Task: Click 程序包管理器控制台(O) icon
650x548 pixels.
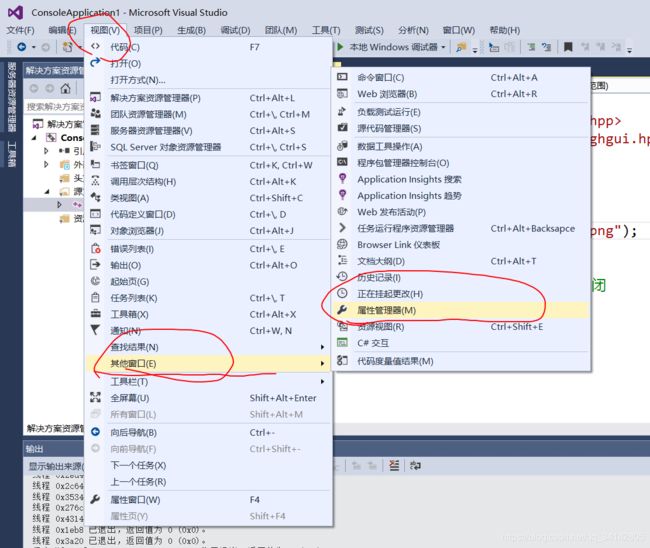Action: (342, 162)
